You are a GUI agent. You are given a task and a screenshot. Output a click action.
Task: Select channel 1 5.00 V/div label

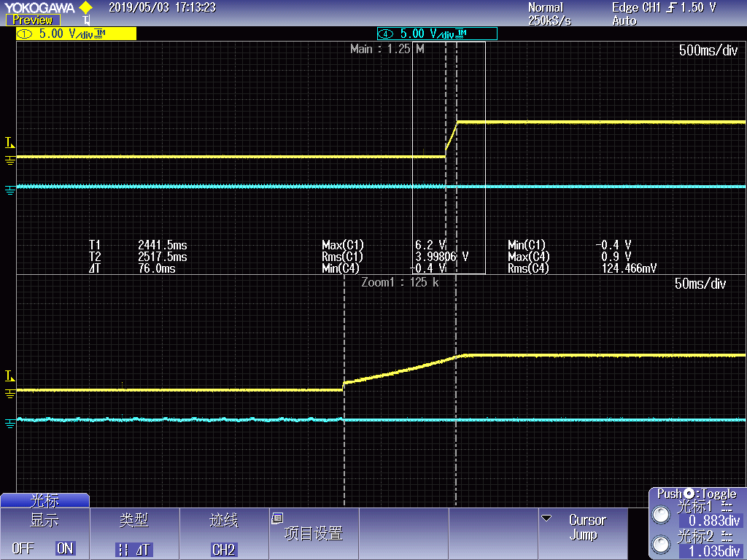click(x=76, y=34)
